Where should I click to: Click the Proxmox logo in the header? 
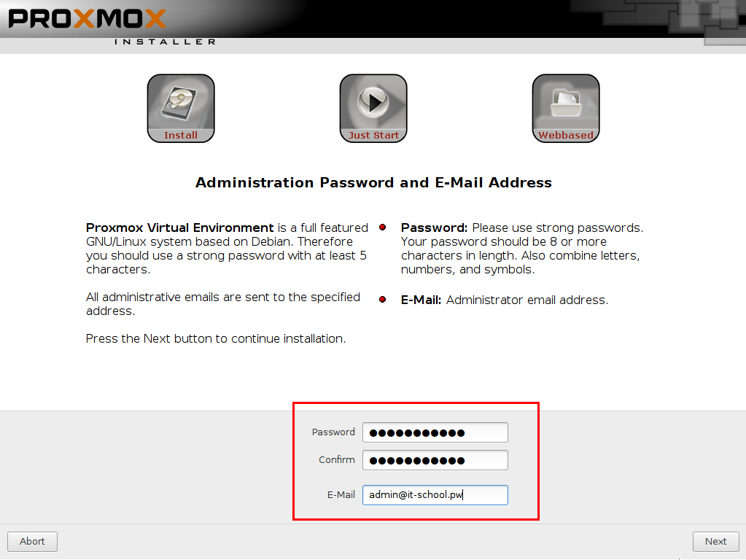click(87, 18)
